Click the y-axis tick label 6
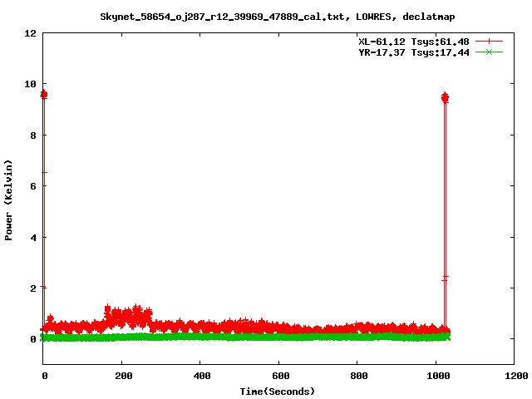 coord(33,186)
